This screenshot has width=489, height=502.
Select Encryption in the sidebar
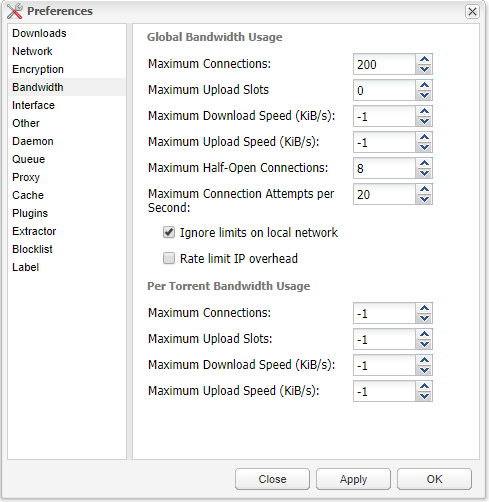click(x=67, y=69)
